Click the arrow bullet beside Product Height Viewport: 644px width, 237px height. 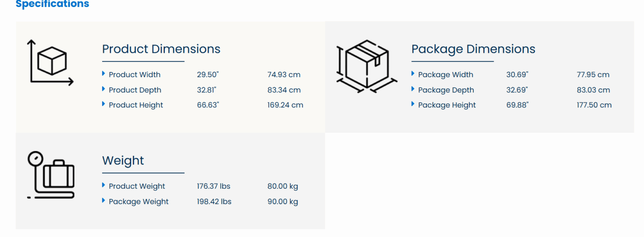(103, 104)
